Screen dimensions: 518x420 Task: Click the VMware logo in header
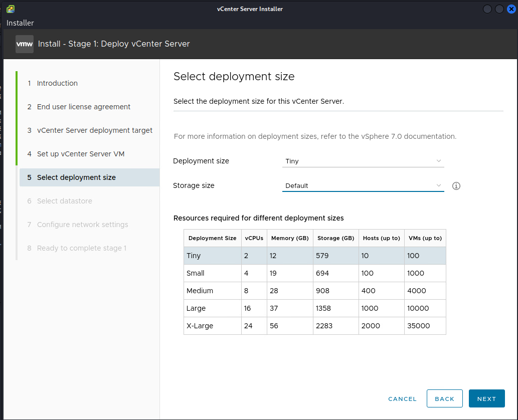(x=25, y=44)
